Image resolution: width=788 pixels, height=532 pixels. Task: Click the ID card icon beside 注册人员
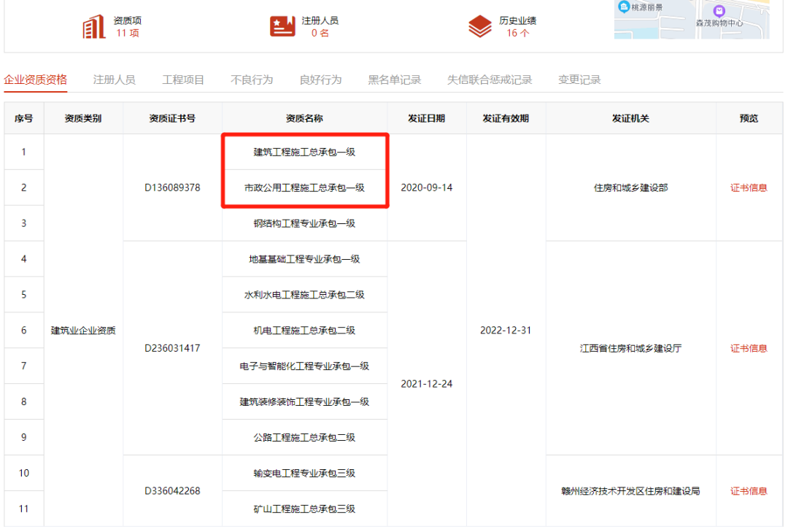pos(282,27)
